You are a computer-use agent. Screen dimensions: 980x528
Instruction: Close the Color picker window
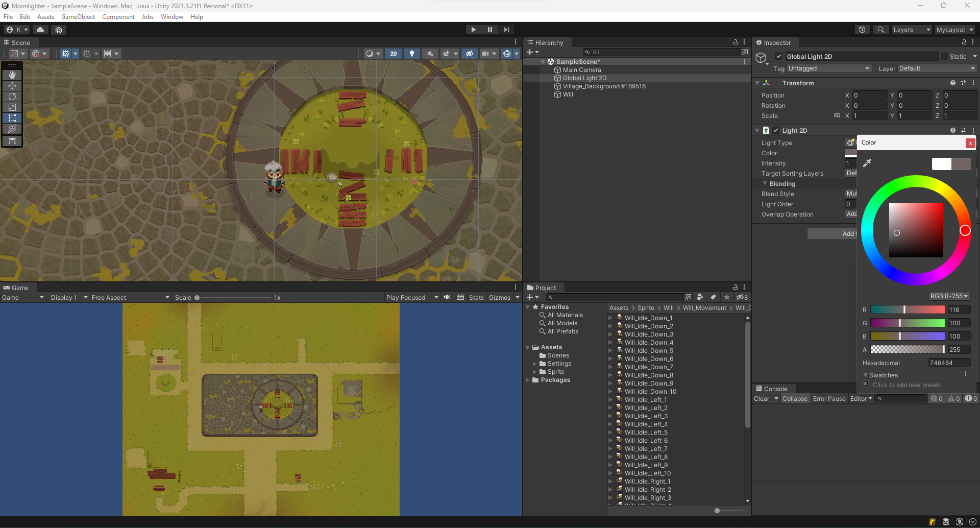click(x=970, y=143)
